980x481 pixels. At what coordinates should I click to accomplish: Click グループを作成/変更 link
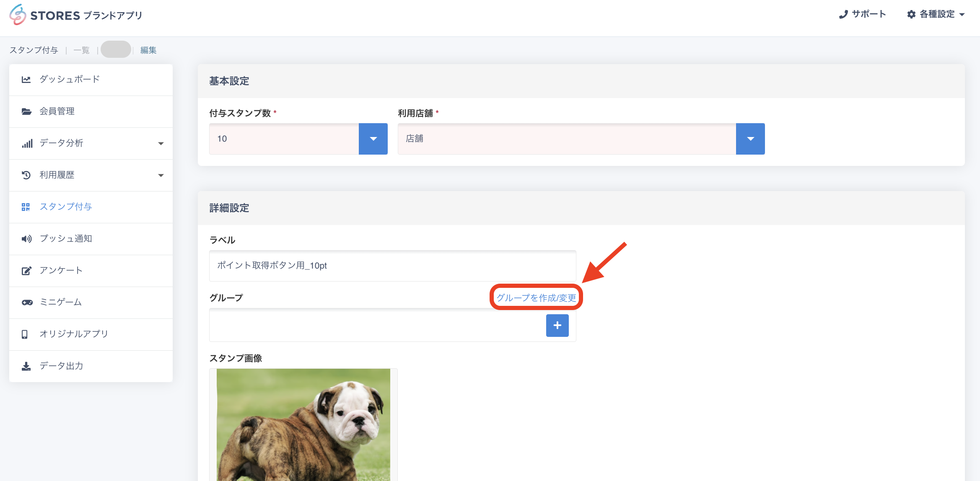click(536, 298)
